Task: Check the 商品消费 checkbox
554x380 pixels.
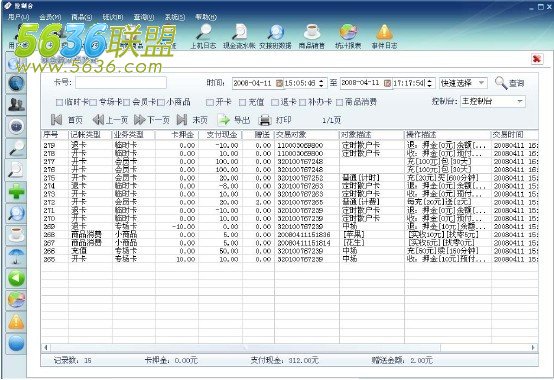Action: (x=340, y=102)
